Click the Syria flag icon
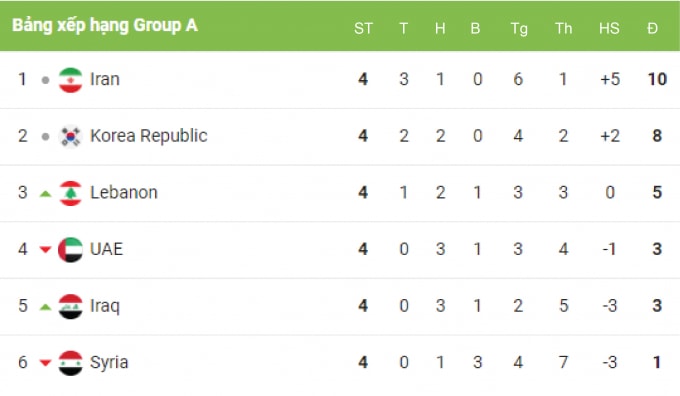Viewport: 680px width, 396px height. 70,363
